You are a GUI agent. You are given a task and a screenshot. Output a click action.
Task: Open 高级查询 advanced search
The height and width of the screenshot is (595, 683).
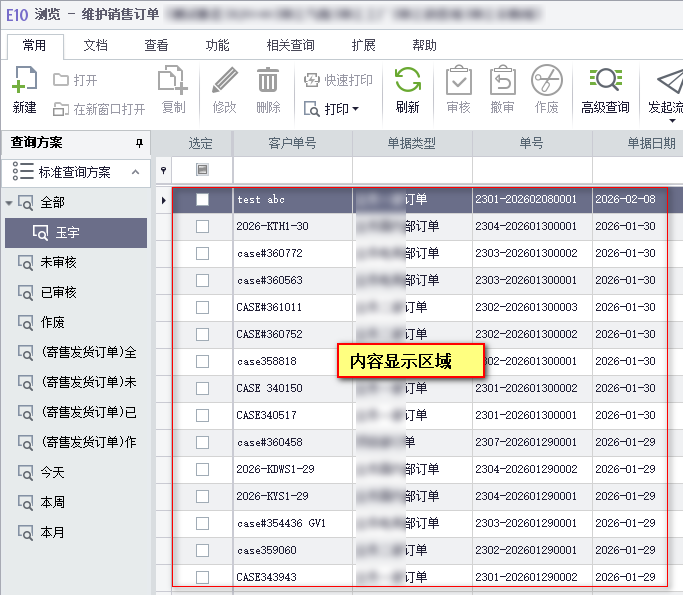click(605, 82)
